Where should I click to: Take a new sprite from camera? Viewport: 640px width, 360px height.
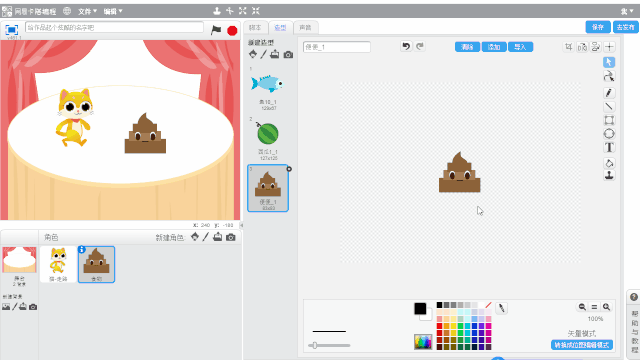pos(231,237)
